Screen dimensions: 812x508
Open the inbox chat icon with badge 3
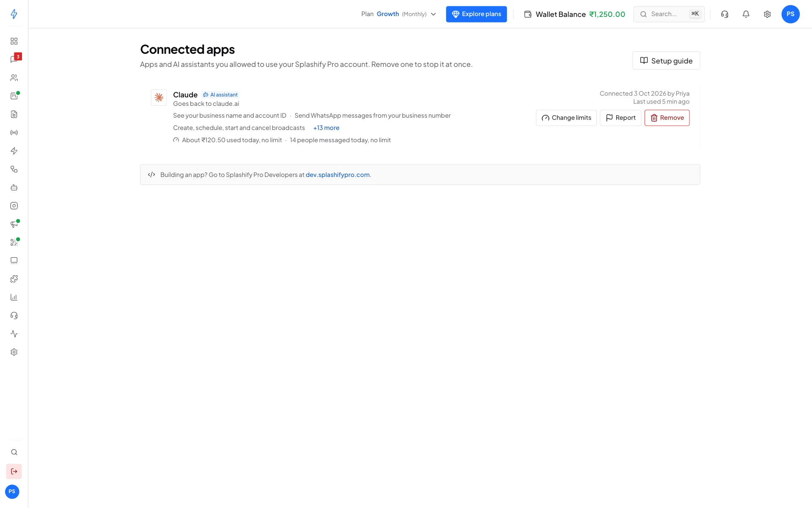14,59
